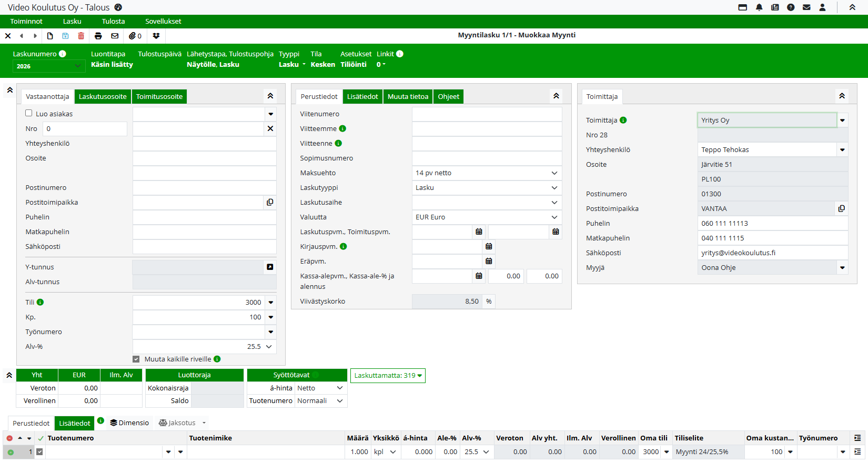Open the Maksuehto dropdown
The height and width of the screenshot is (472, 868).
[487, 173]
